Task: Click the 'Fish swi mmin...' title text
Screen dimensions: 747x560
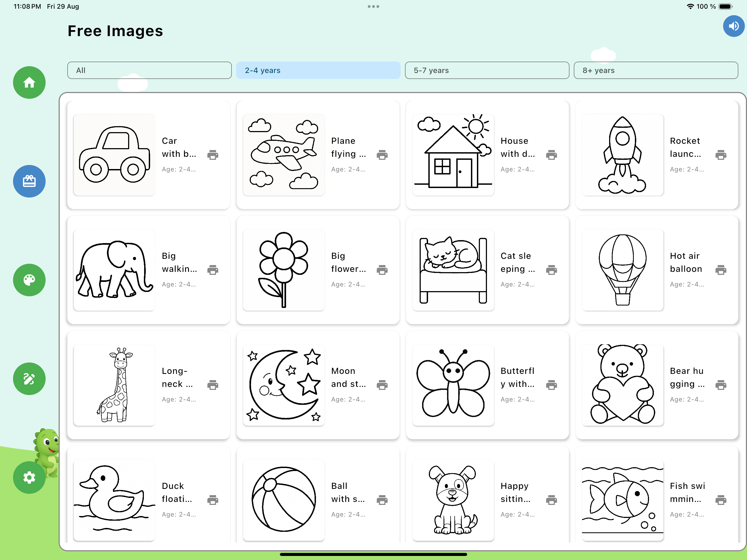Action: pos(687,492)
